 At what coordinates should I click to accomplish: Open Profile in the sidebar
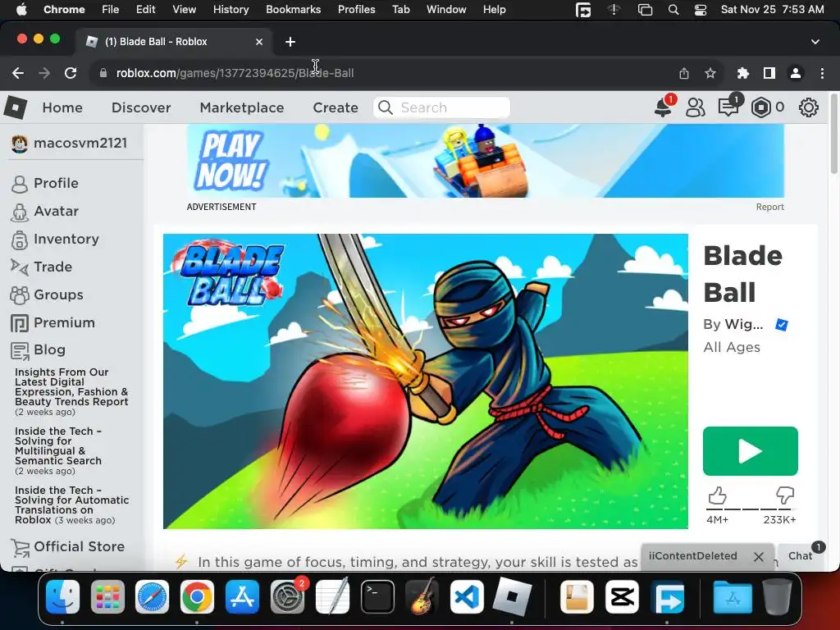[x=45, y=183]
